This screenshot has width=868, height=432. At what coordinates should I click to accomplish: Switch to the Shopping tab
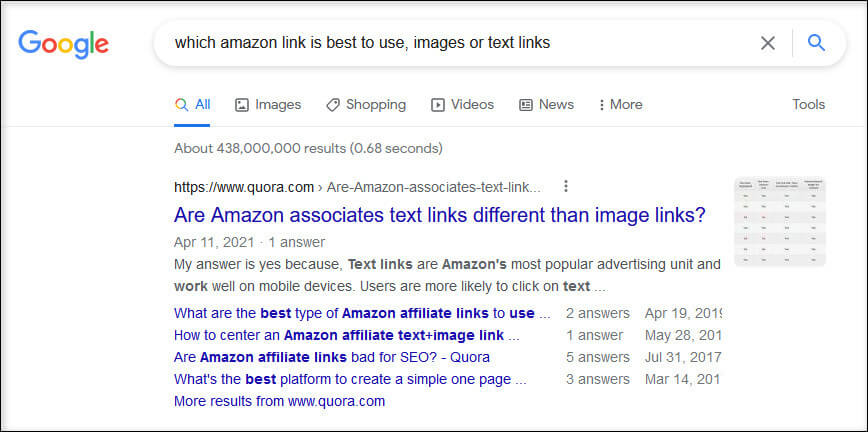(x=366, y=105)
